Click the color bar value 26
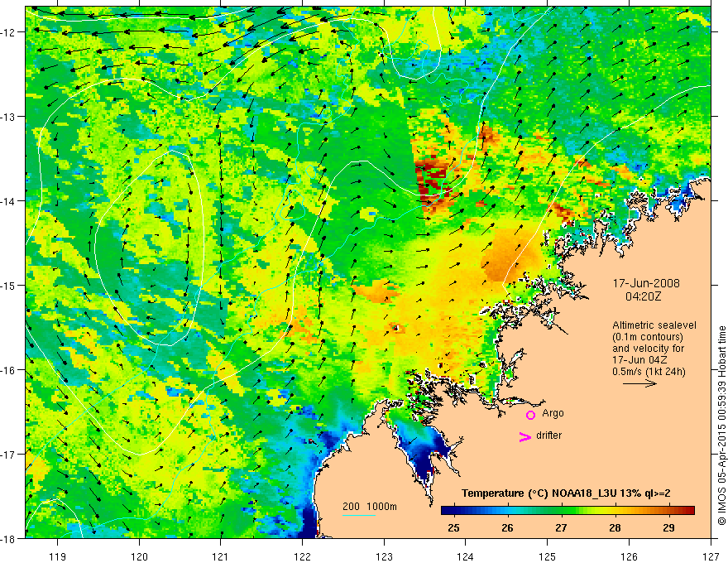The image size is (728, 563). [x=507, y=527]
